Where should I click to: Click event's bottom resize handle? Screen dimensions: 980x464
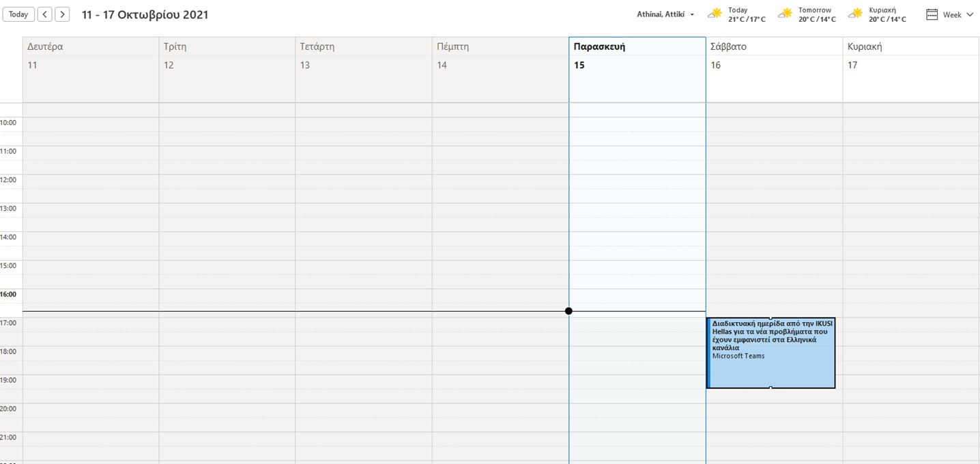point(770,388)
